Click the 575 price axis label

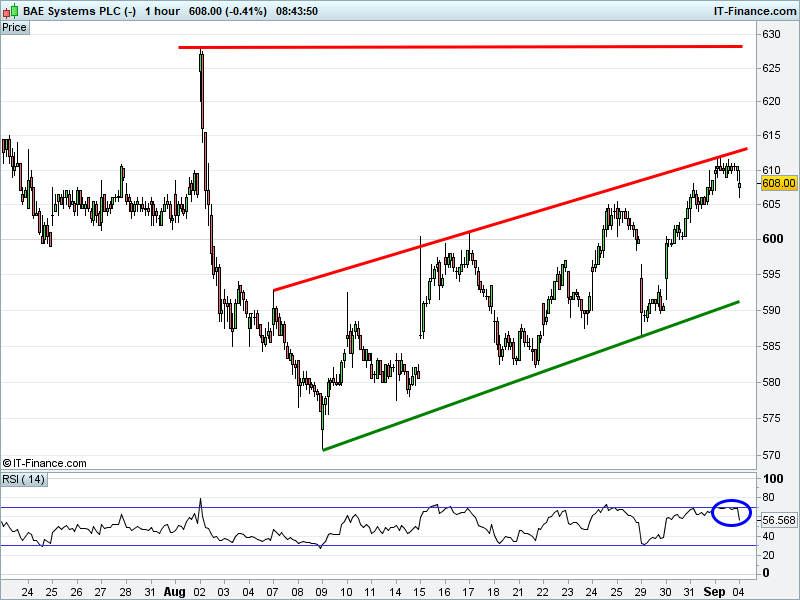pyautogui.click(x=771, y=418)
